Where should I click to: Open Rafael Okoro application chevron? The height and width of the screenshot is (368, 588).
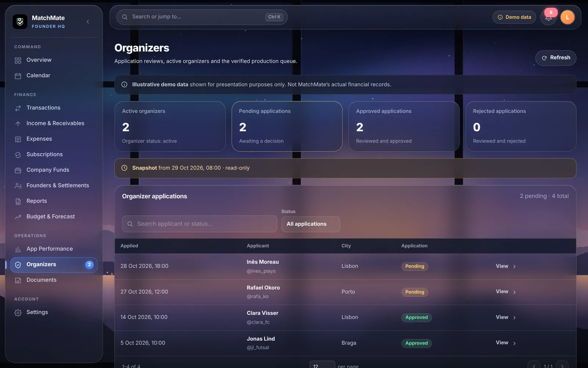point(514,292)
